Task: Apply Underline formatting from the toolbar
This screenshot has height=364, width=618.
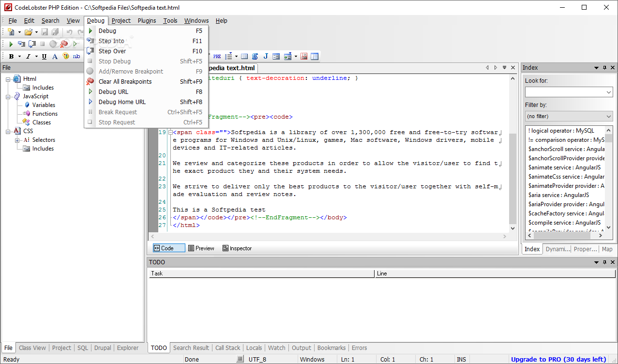Action: (x=44, y=57)
